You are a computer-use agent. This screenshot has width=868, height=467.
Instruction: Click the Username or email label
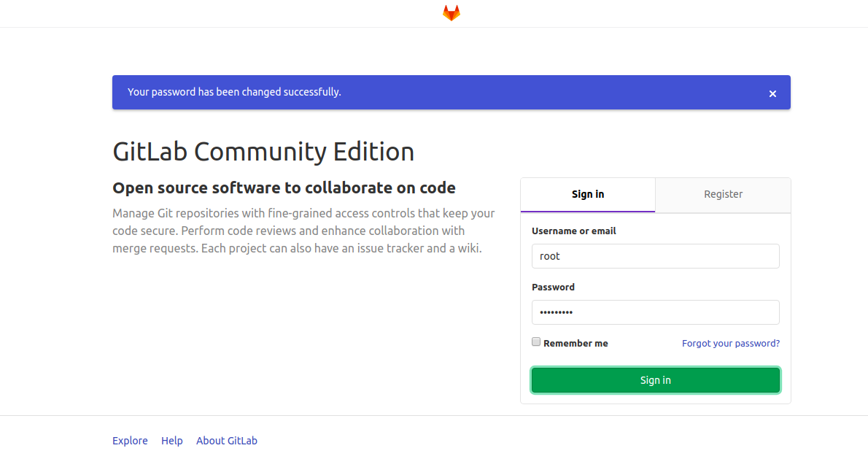pyautogui.click(x=573, y=231)
